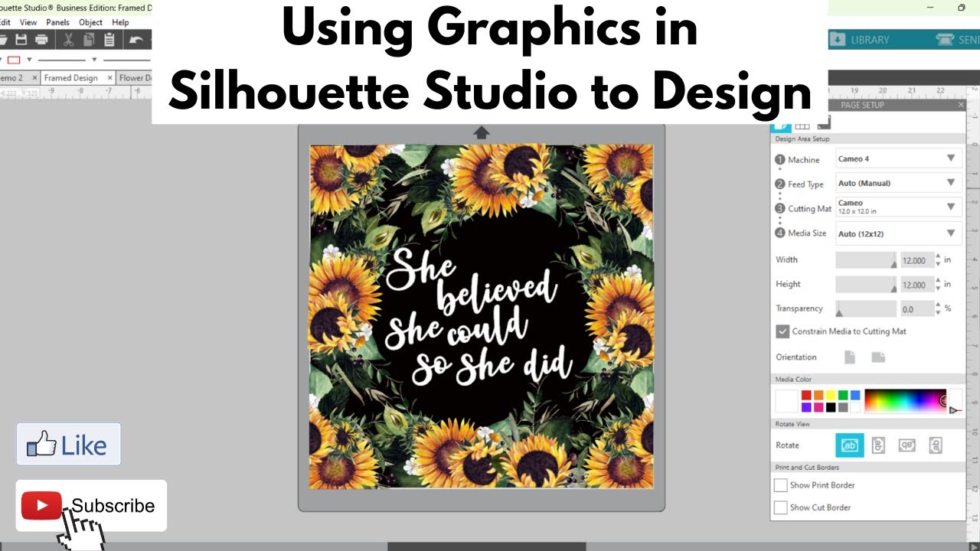Click inside the rainbow color spectrum picker
The height and width of the screenshot is (551, 980).
click(906, 401)
